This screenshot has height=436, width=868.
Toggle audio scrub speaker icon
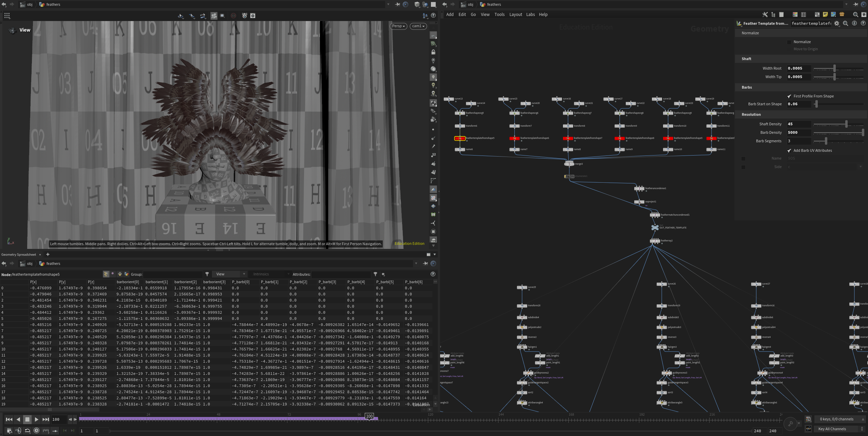click(18, 431)
